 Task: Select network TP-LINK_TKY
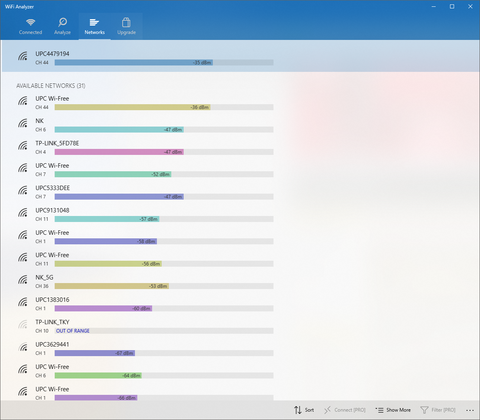coord(52,322)
